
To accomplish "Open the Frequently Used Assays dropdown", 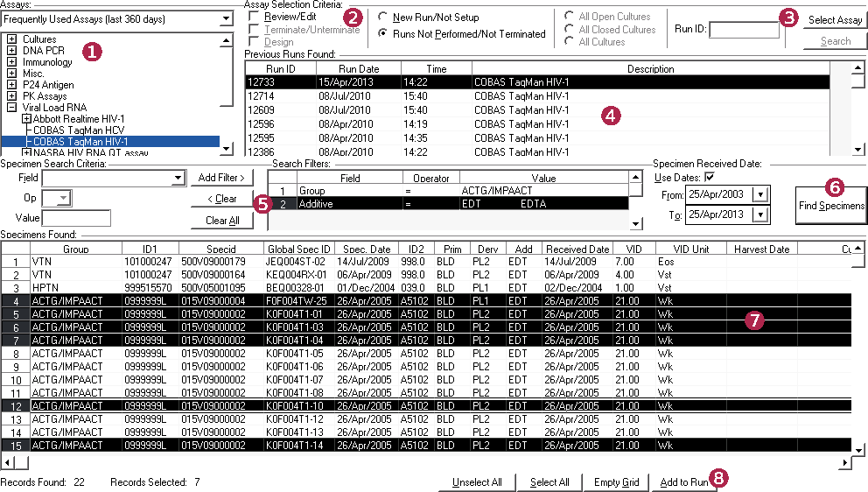I will pyautogui.click(x=226, y=19).
